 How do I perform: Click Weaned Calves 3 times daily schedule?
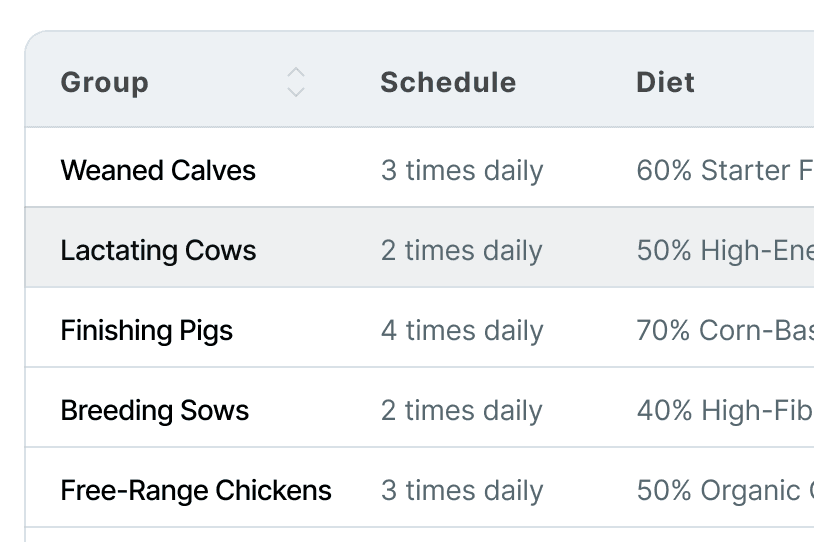pyautogui.click(x=462, y=170)
